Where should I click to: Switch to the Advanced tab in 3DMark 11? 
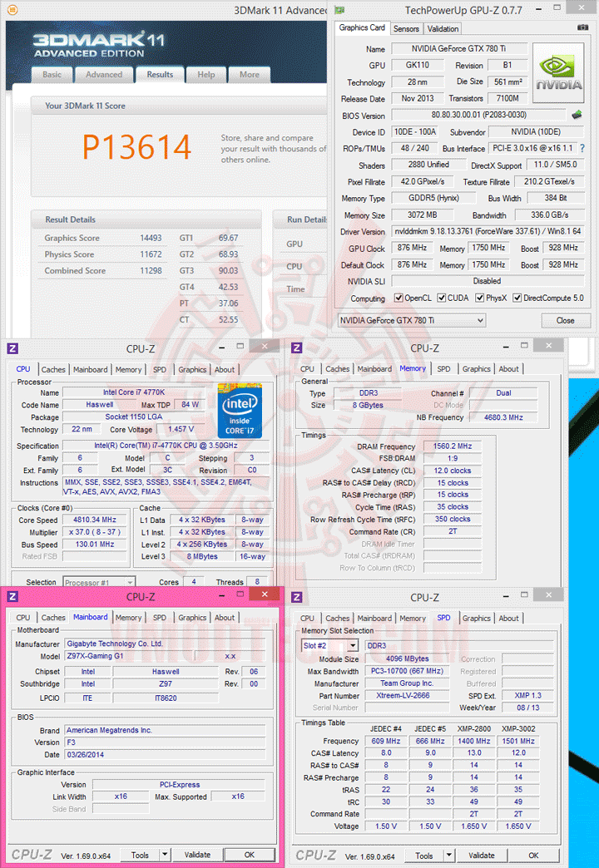pyautogui.click(x=104, y=75)
